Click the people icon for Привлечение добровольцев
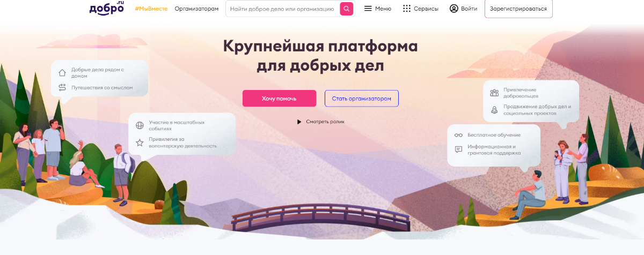644x255 pixels. (x=494, y=93)
